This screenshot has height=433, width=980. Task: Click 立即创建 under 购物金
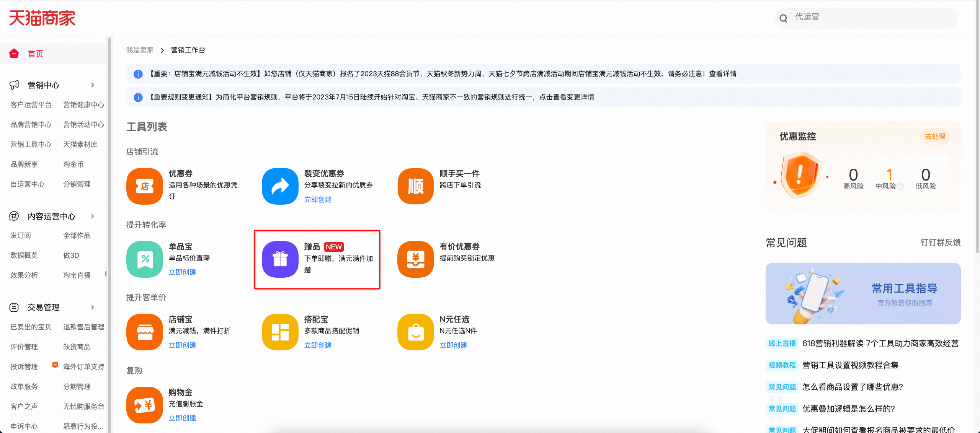coord(182,418)
